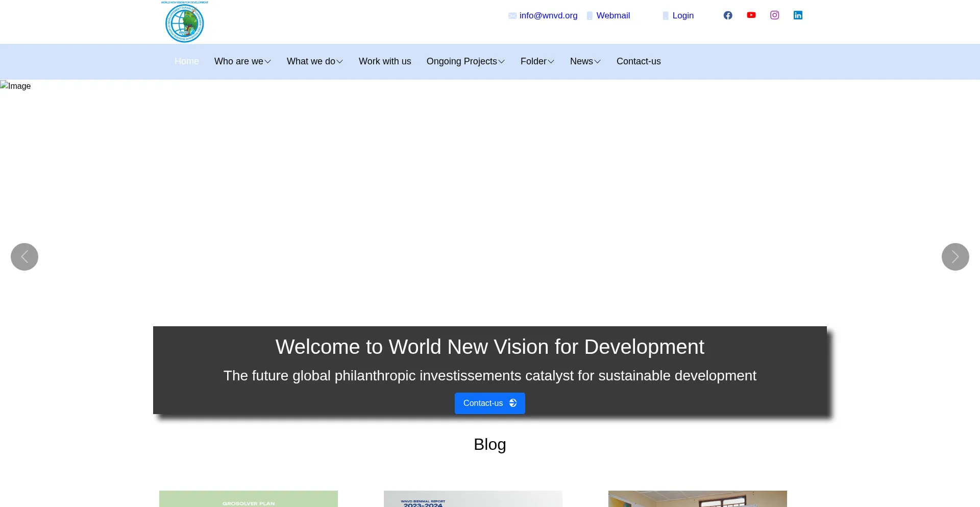980x507 pixels.
Task: Open the News dropdown menu
Action: coord(585,61)
